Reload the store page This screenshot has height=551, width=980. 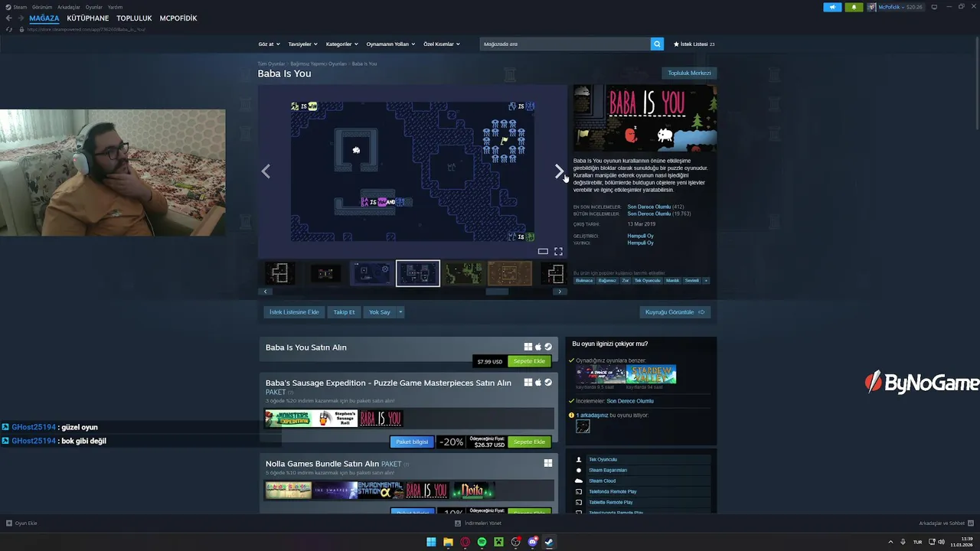tap(9, 29)
